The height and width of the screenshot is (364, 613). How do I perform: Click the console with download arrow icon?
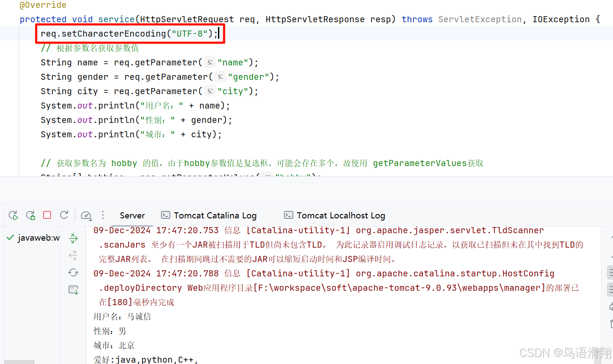point(73,290)
